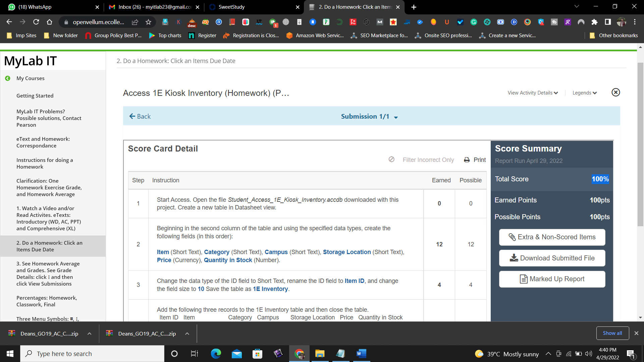Viewport: 644px width, 362px height.
Task: Open Microsoft Store from taskbar
Action: (257, 354)
